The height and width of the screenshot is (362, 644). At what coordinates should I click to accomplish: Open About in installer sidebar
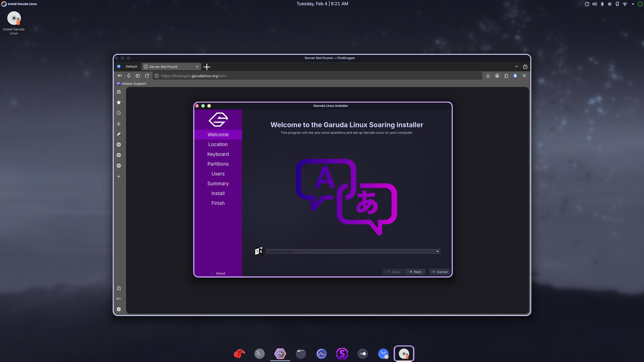tap(218, 273)
